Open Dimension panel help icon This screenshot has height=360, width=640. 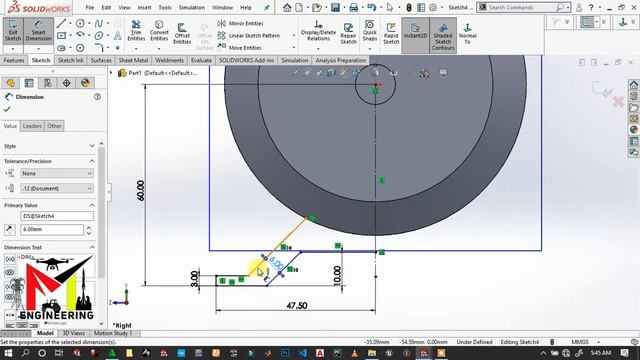tap(97, 97)
